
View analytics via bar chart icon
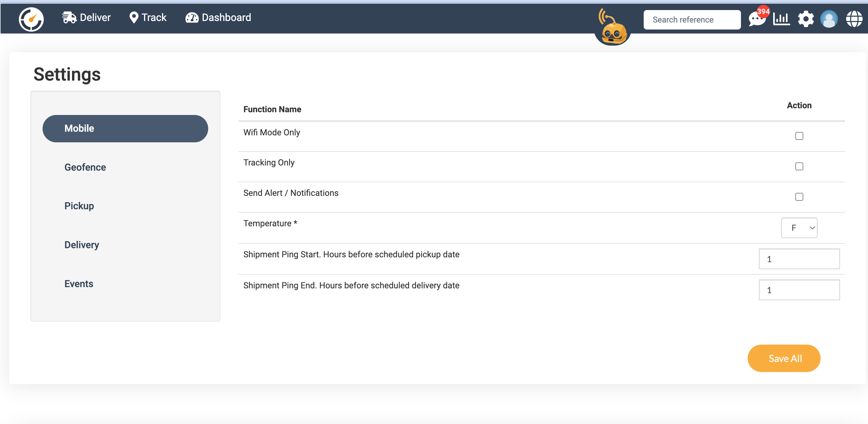point(781,19)
